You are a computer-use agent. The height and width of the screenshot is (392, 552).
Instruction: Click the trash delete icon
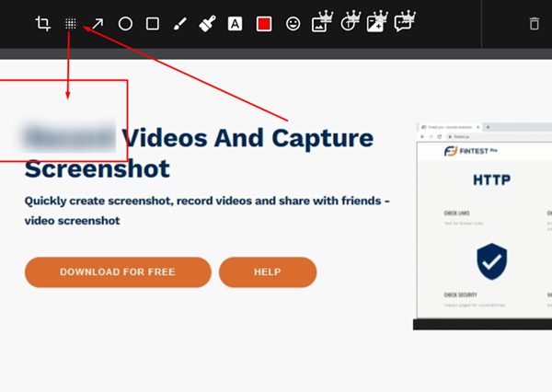pos(535,24)
